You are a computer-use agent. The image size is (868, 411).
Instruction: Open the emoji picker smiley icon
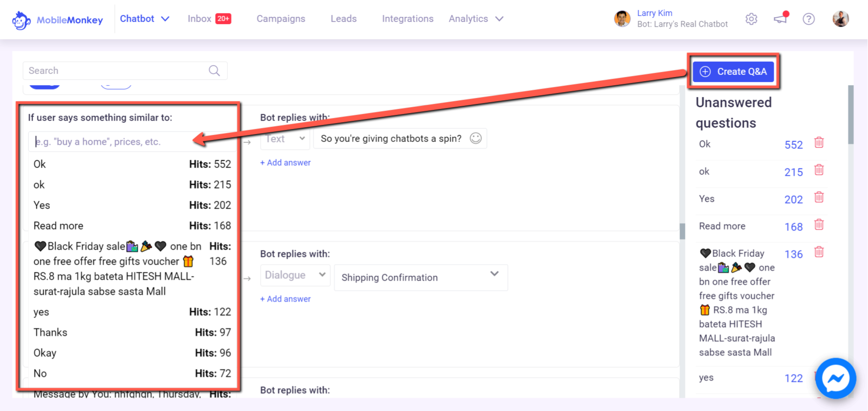[x=476, y=138]
